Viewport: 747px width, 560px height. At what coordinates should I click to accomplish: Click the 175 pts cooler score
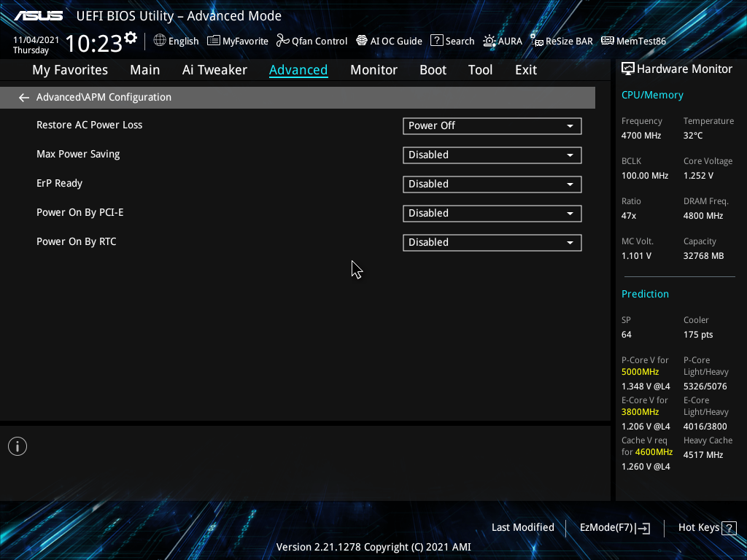pos(698,335)
